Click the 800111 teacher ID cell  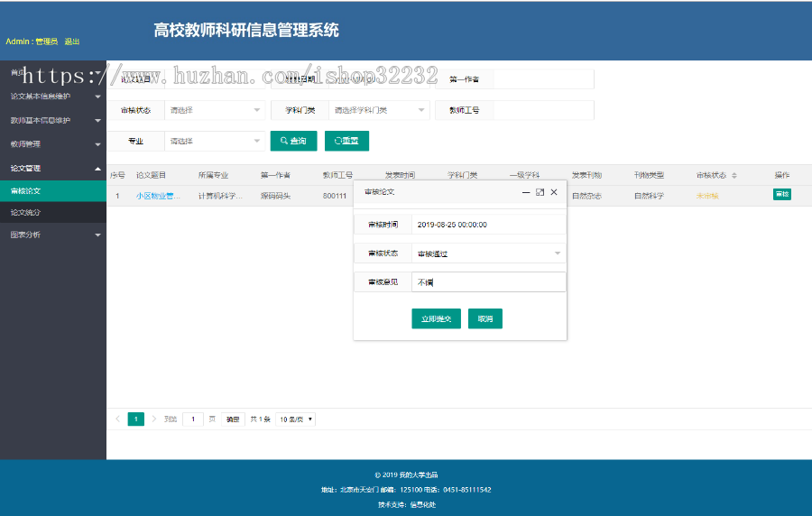(335, 196)
